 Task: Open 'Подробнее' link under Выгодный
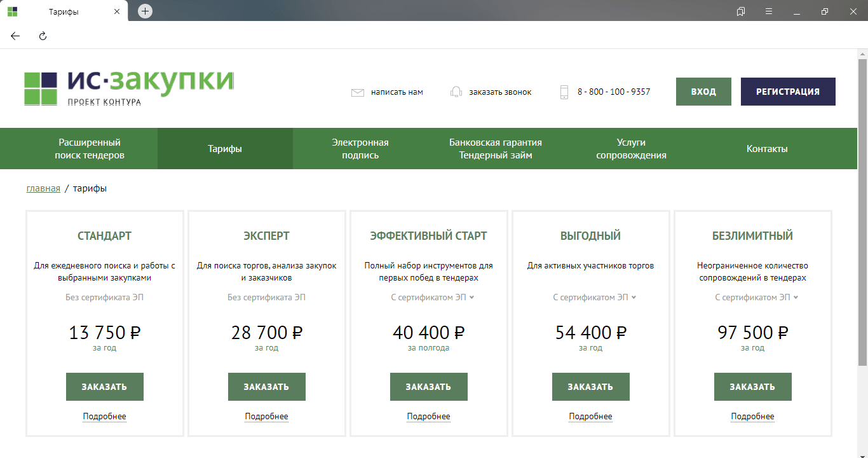pyautogui.click(x=591, y=417)
